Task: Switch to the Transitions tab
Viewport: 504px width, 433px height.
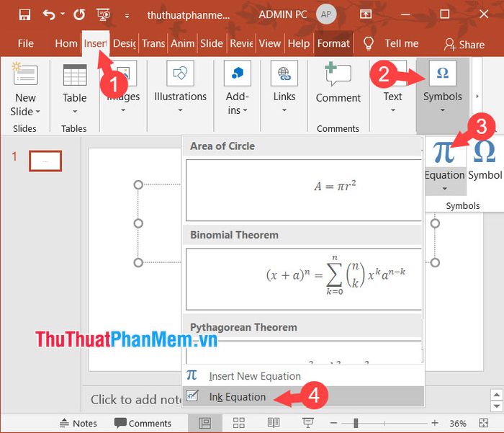Action: 153,43
